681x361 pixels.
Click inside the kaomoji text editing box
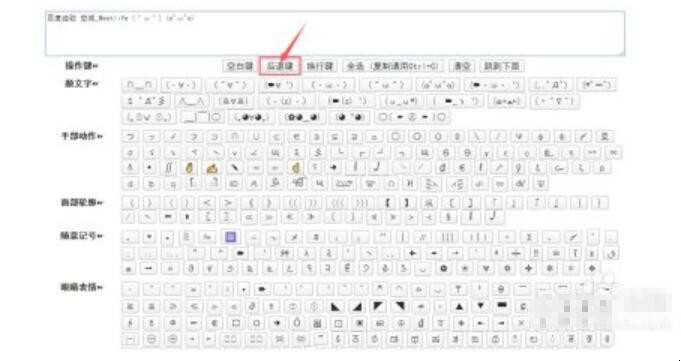335,33
